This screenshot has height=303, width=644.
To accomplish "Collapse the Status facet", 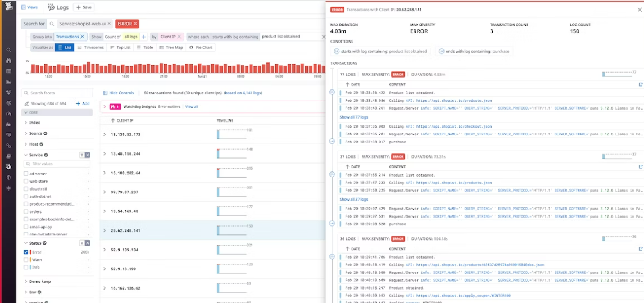I will coord(26,243).
